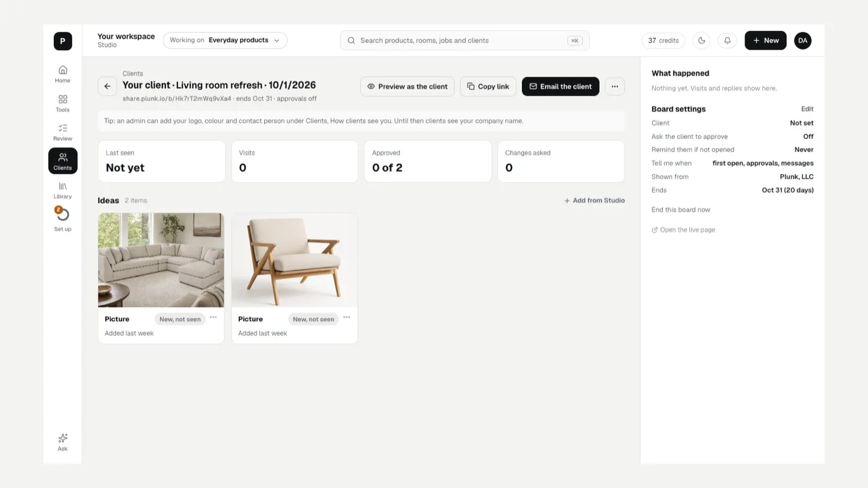Click the New button
The height and width of the screenshot is (488, 868).
766,40
